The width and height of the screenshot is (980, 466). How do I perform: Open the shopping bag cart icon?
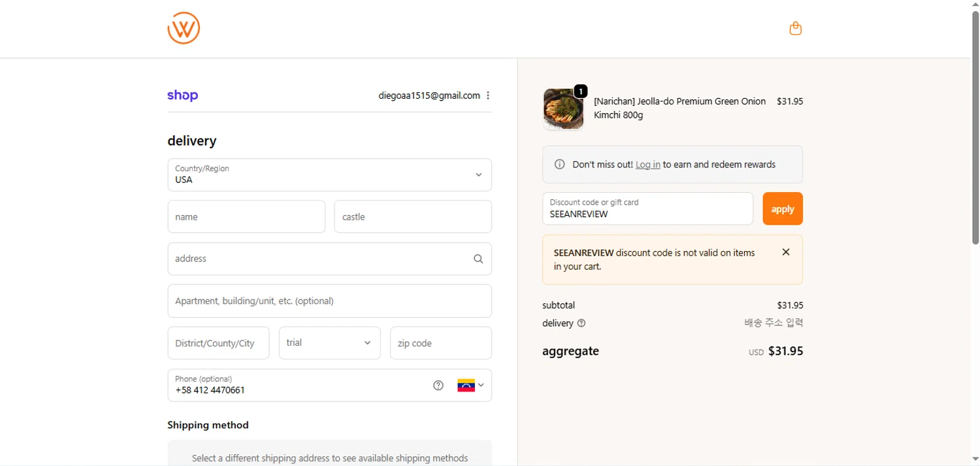[x=795, y=28]
